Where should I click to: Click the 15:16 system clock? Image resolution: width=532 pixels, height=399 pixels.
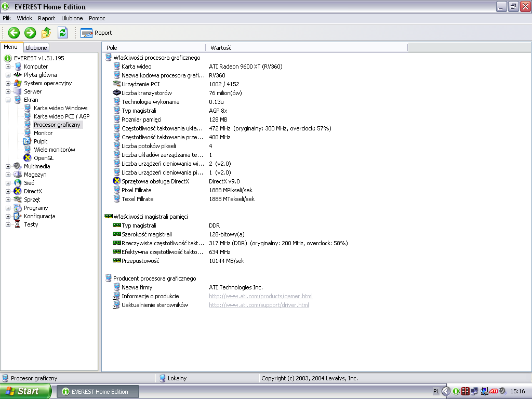point(517,391)
